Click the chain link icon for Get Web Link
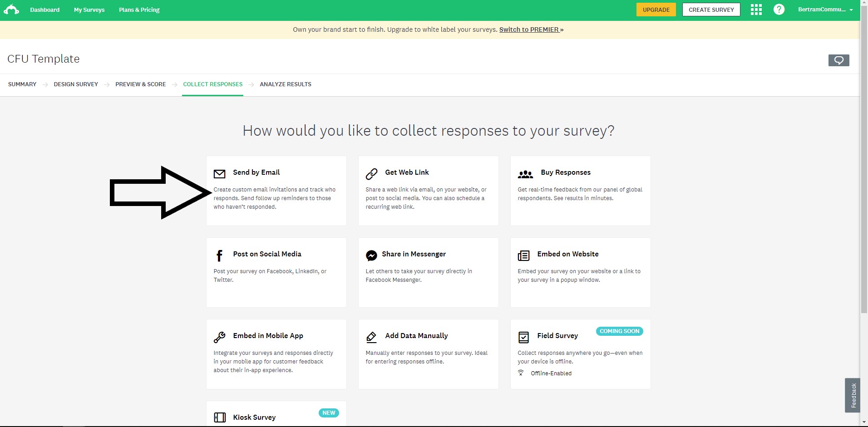The width and height of the screenshot is (868, 427). coord(371,174)
